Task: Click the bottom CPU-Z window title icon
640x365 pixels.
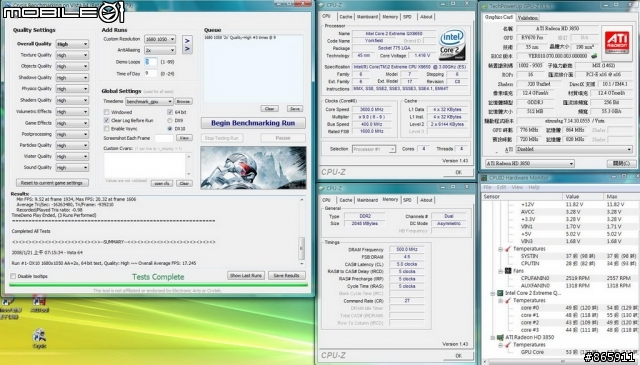Action: 321,188
